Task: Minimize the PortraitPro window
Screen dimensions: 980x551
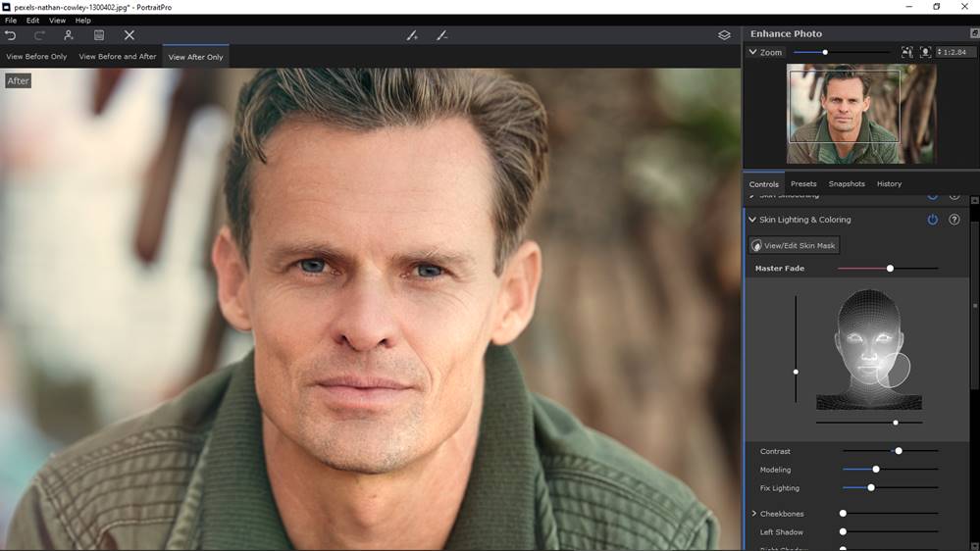Action: click(x=908, y=7)
